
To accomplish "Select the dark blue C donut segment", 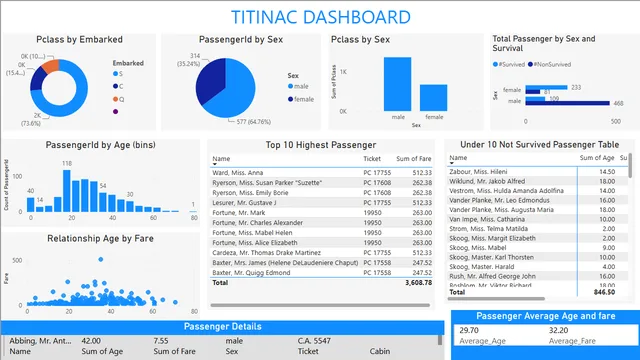I will (37, 79).
